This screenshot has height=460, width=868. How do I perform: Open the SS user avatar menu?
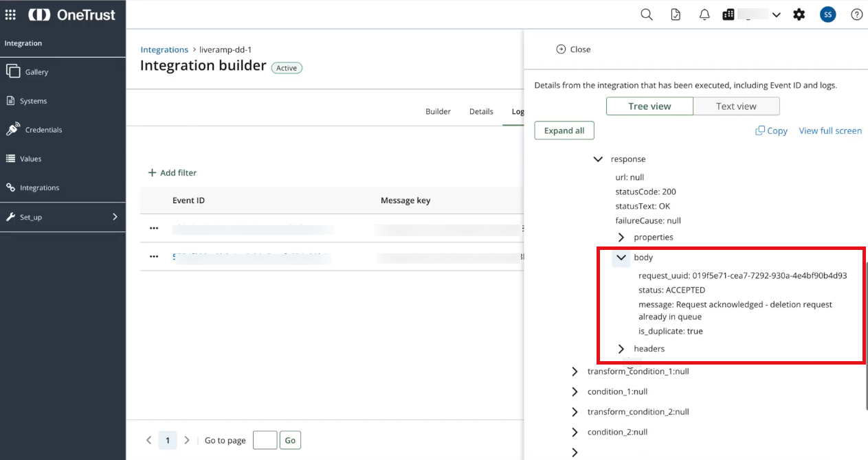[828, 14]
